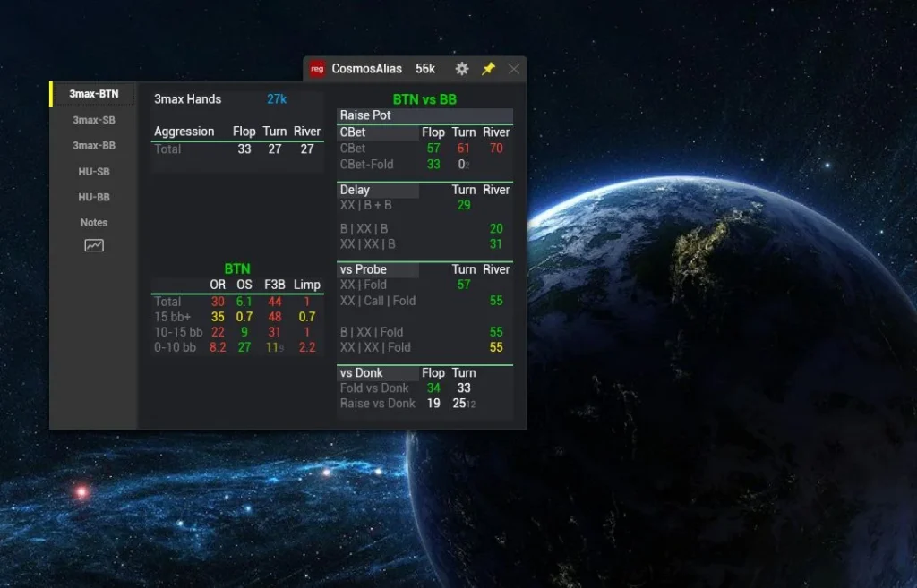917x588 pixels.
Task: Click the vs Donk section header
Action: [x=379, y=373]
